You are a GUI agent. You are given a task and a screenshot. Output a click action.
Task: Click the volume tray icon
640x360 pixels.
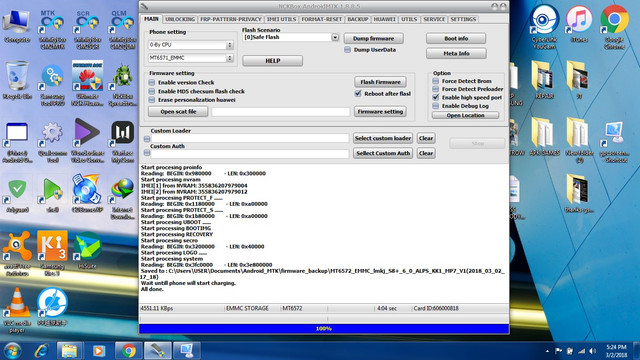(x=593, y=351)
